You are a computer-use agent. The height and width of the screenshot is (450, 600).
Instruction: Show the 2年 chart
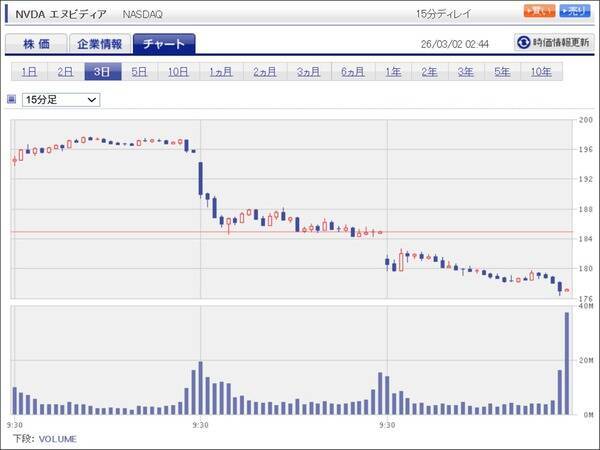(x=429, y=72)
